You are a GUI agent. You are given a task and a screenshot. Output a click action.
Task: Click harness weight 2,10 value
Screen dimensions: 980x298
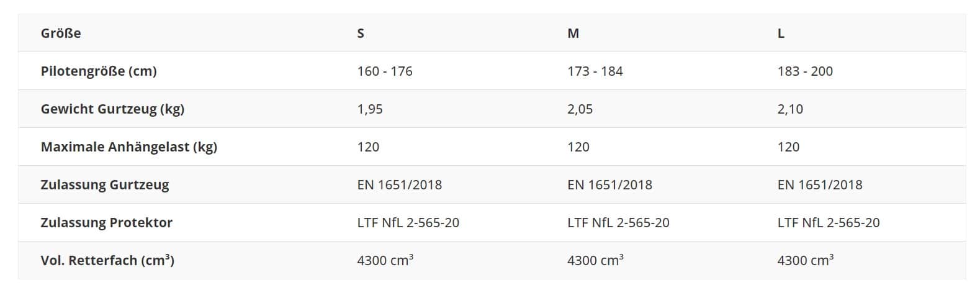point(790,109)
